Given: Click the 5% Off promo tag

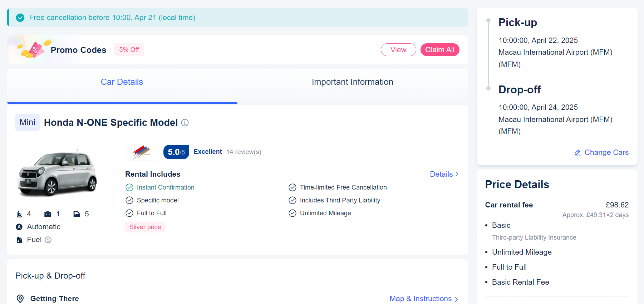Looking at the screenshot, I should click(129, 50).
